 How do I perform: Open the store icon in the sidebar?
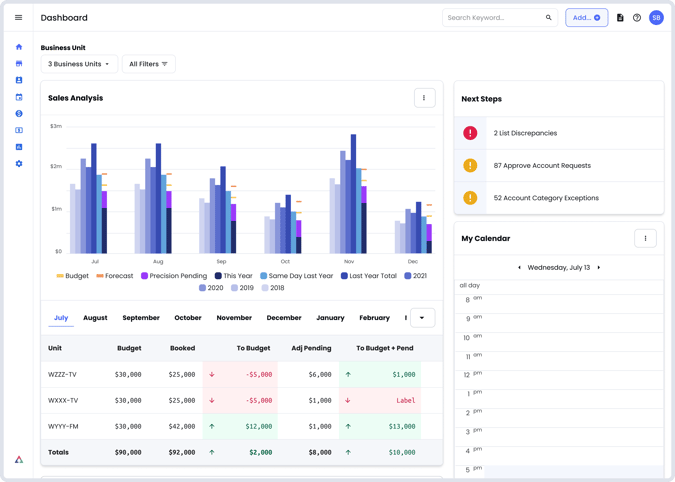(19, 64)
